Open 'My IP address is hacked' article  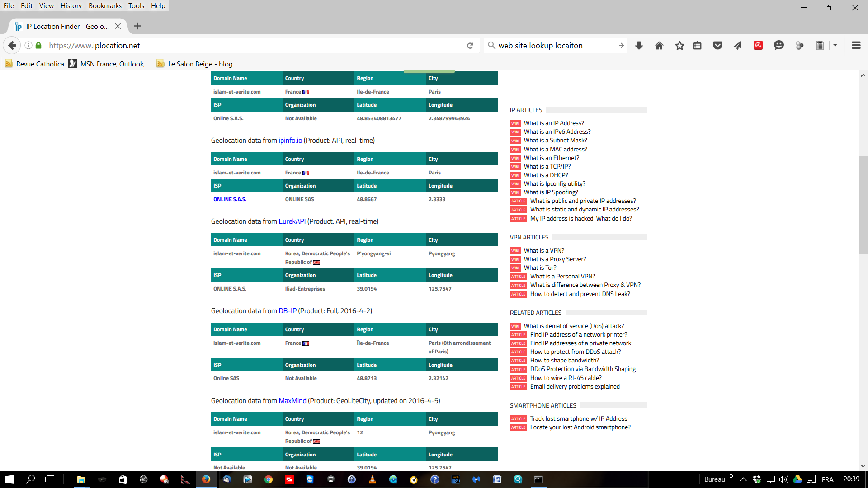pos(581,218)
